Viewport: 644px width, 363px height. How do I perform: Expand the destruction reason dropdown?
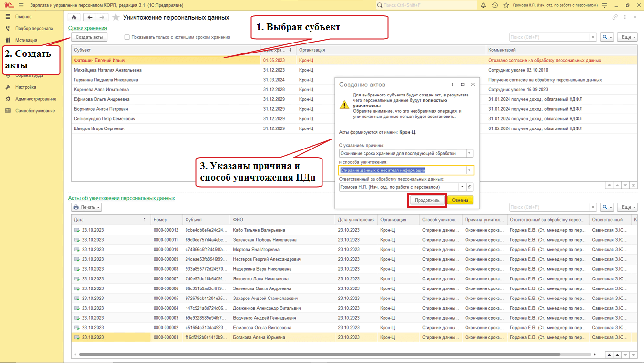tap(469, 153)
